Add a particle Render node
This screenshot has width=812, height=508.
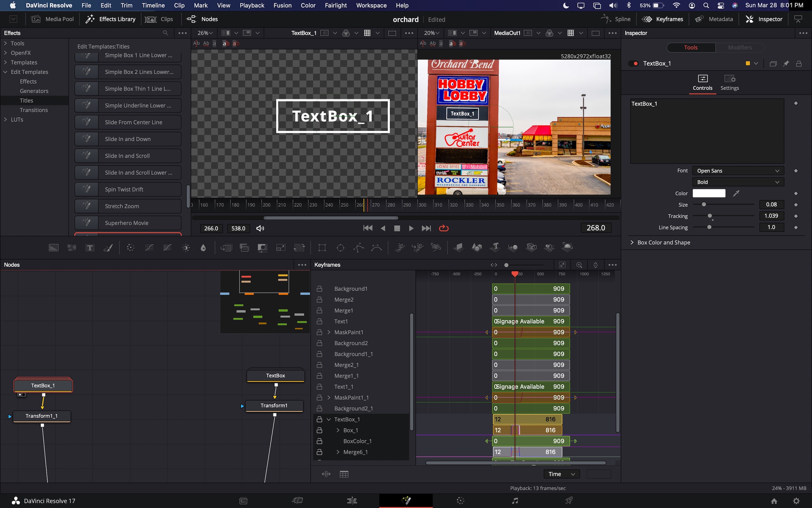point(436,248)
